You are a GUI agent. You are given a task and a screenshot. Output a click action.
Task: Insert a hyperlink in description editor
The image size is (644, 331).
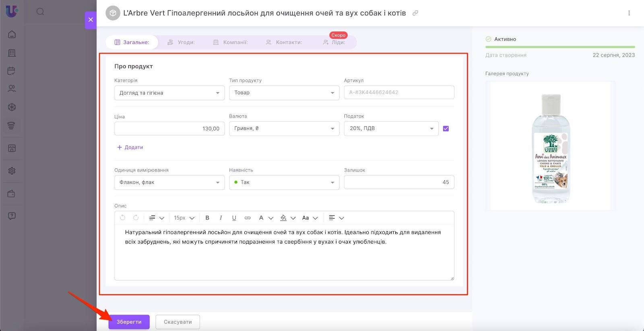(x=248, y=218)
